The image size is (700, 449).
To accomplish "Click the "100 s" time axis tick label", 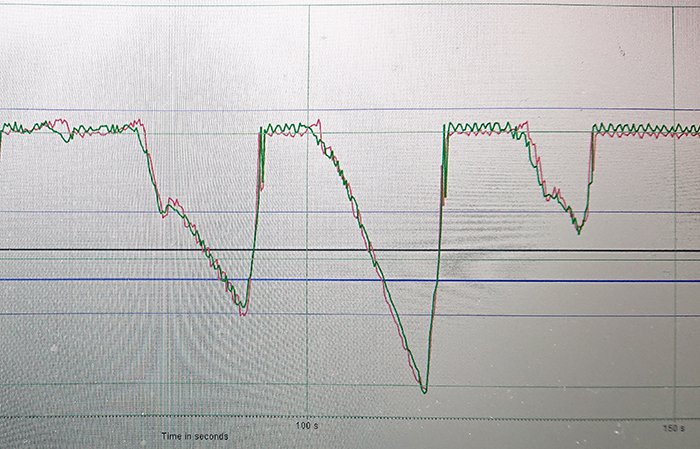I will [x=307, y=425].
